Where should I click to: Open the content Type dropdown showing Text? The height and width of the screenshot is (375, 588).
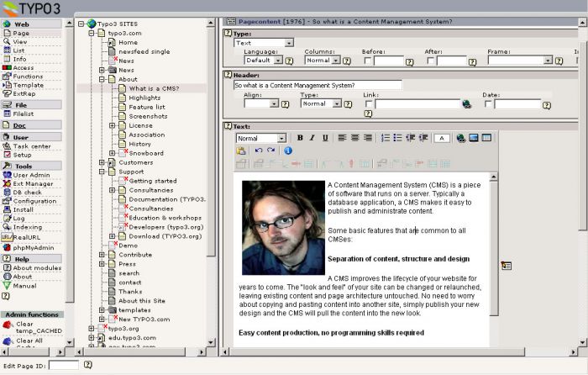point(263,42)
